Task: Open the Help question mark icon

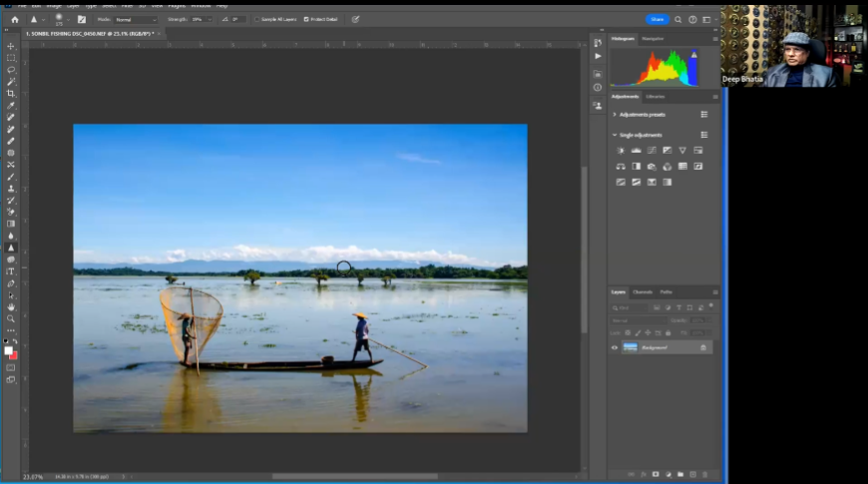Action: pos(692,19)
